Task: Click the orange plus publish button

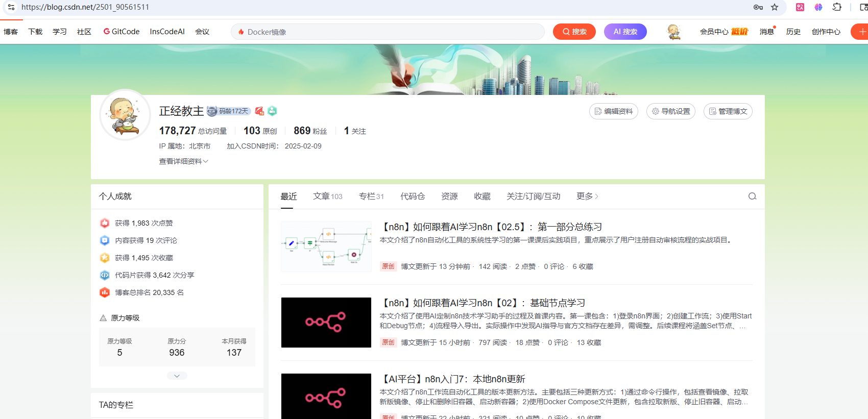Action: [x=861, y=32]
